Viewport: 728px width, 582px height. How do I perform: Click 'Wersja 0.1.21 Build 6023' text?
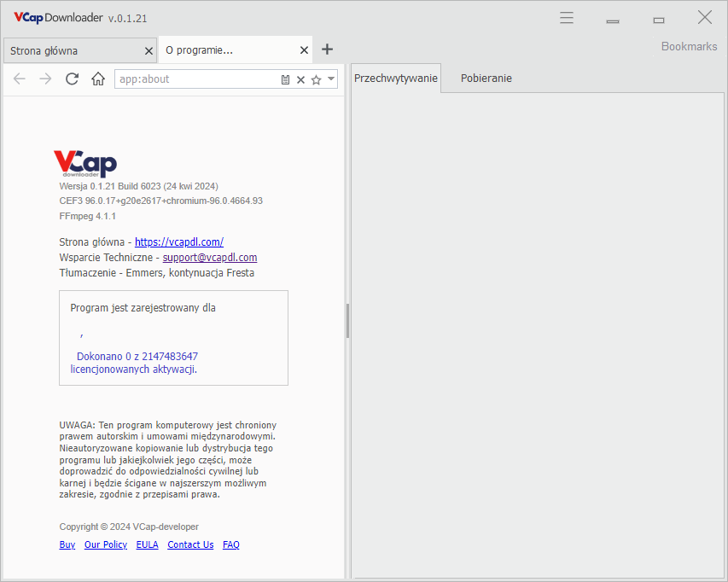110,186
